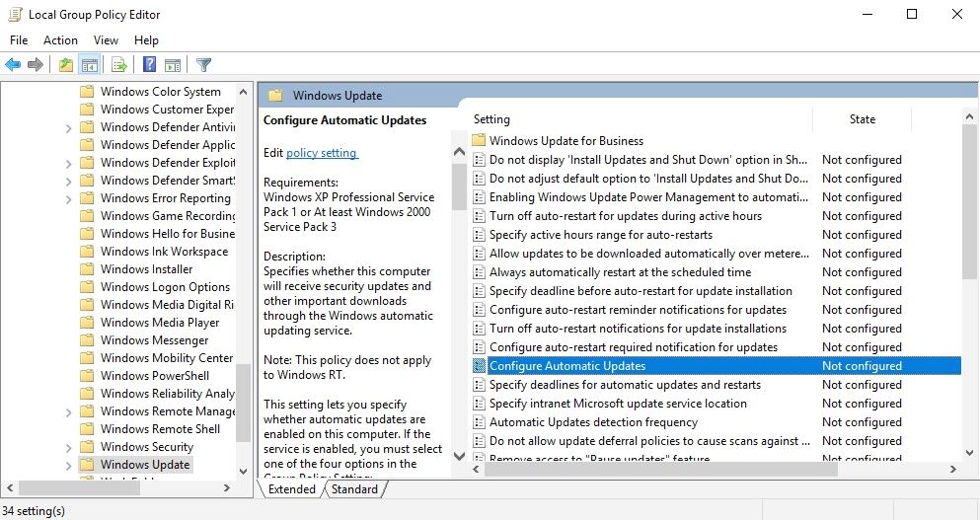Select 'Do not allow update deferral policies' row
Image resolution: width=980 pixels, height=520 pixels.
[x=716, y=441]
